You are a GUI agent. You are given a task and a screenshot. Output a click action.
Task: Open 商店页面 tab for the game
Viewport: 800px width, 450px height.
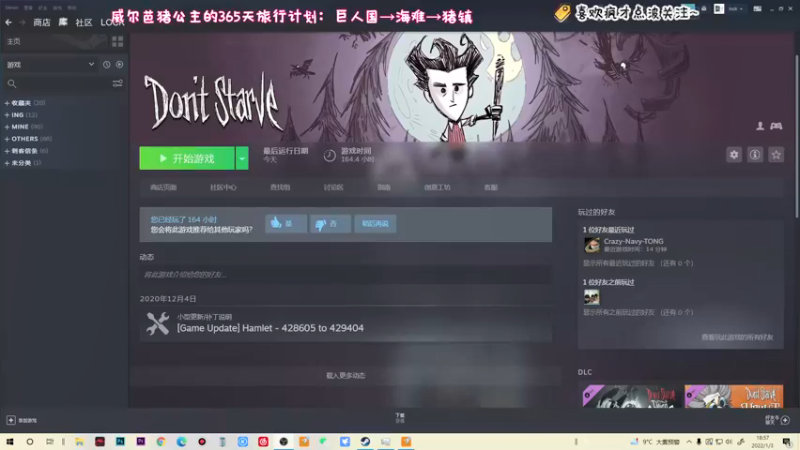[163, 187]
